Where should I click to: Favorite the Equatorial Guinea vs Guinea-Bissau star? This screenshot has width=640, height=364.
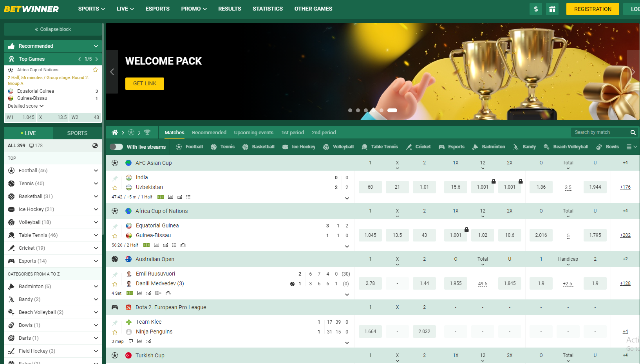[x=115, y=236]
